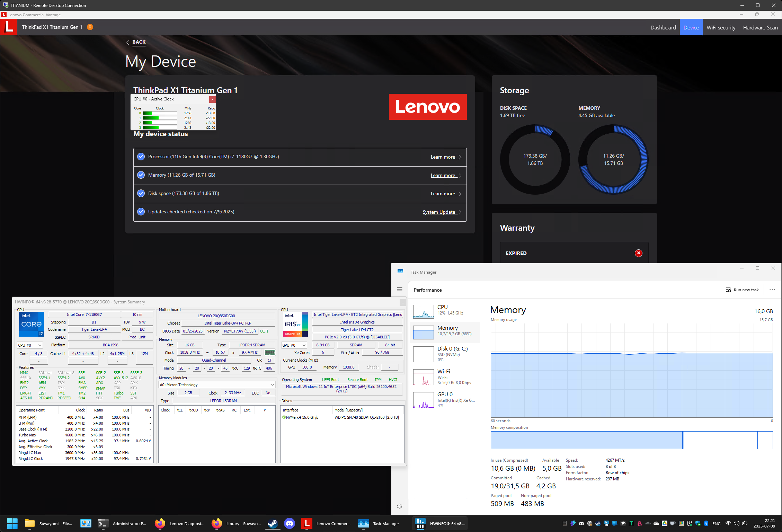Switch to the WiFi security tab
The image size is (782, 532).
coord(721,27)
